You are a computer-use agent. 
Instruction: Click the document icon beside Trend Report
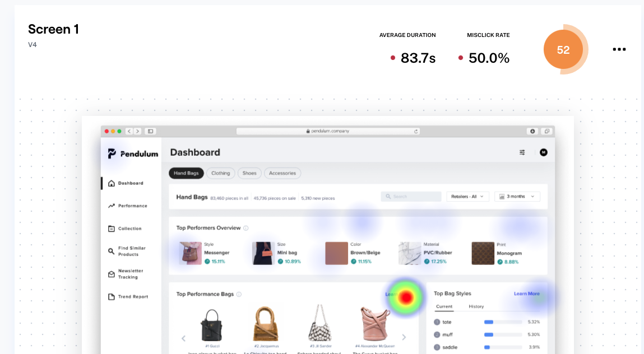(112, 296)
